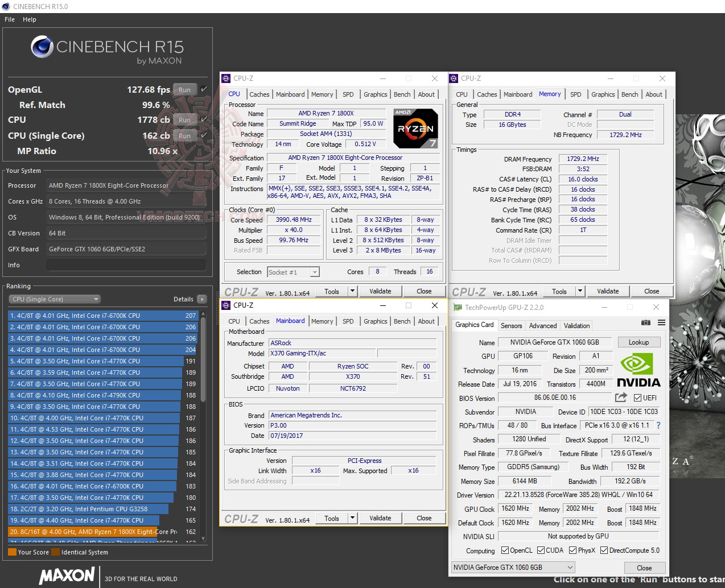The height and width of the screenshot is (588, 725).
Task: Select ranking entry 8 i7-4790K
Action: [x=102, y=395]
